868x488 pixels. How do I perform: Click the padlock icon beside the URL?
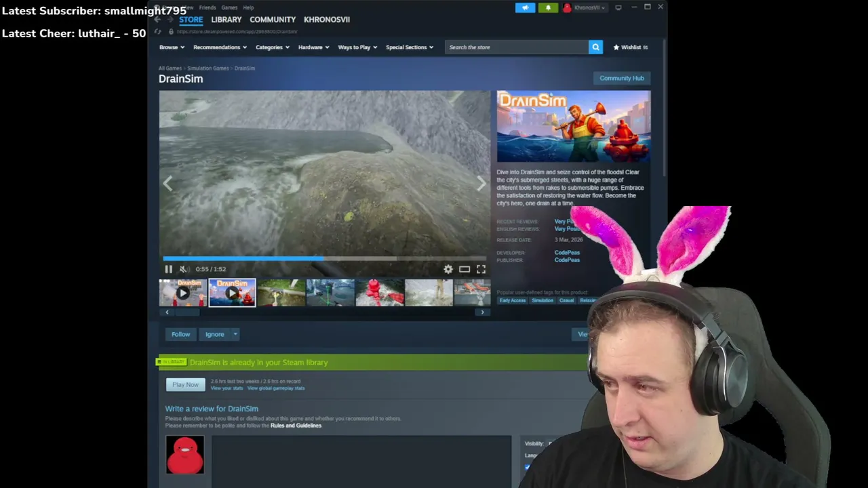point(170,32)
